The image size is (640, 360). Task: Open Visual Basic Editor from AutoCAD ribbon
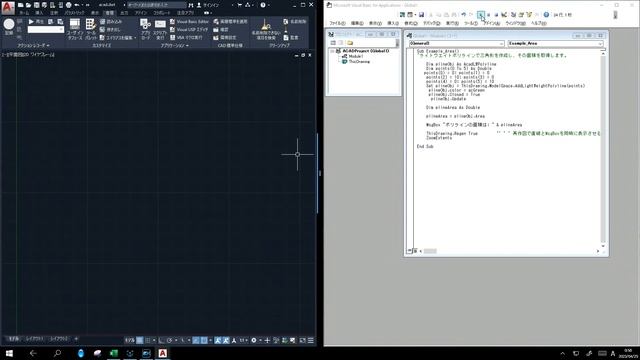tap(189, 21)
